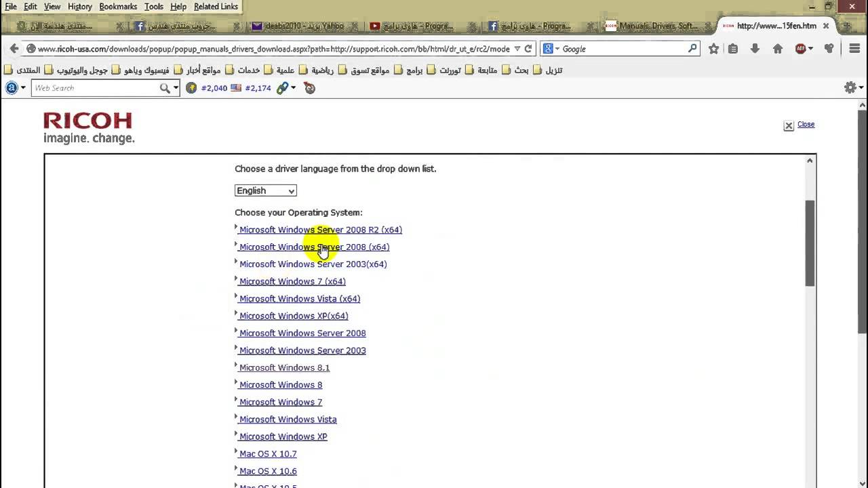Open the Adblock Plus icon

(x=801, y=49)
